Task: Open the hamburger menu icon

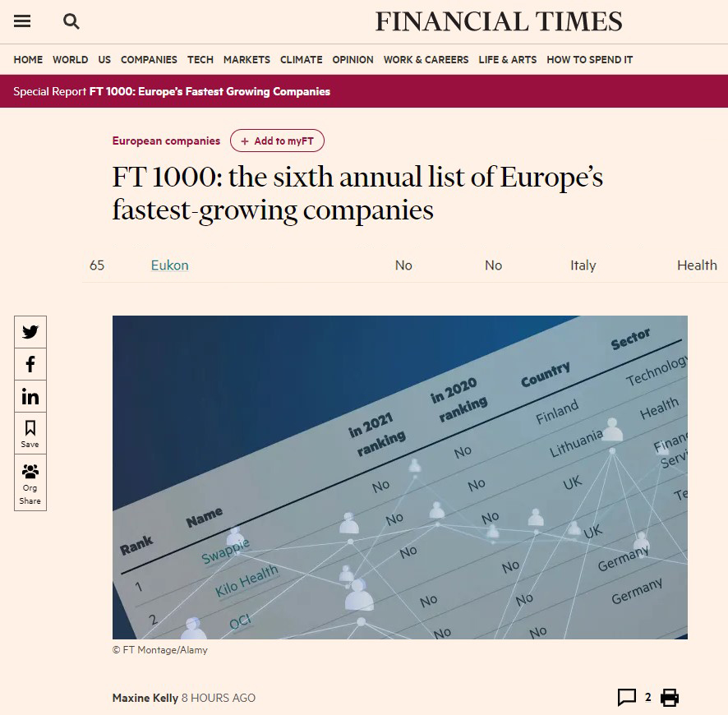Action: click(22, 21)
